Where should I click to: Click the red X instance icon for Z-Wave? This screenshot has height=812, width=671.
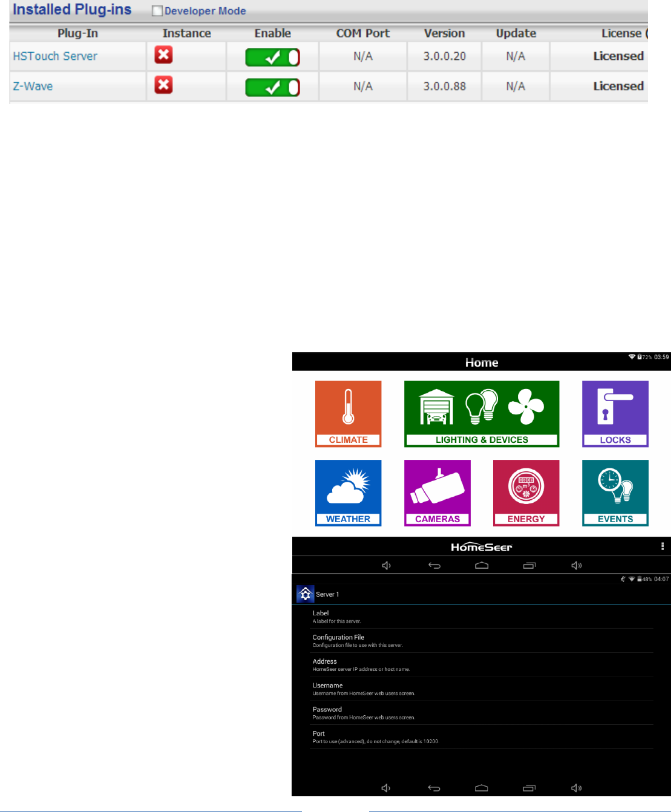[x=163, y=85]
